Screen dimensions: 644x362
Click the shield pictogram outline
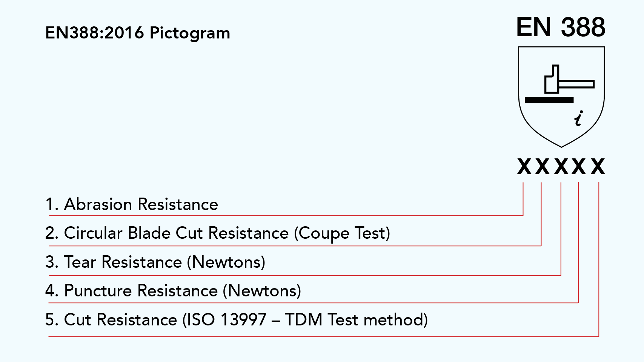(x=561, y=97)
